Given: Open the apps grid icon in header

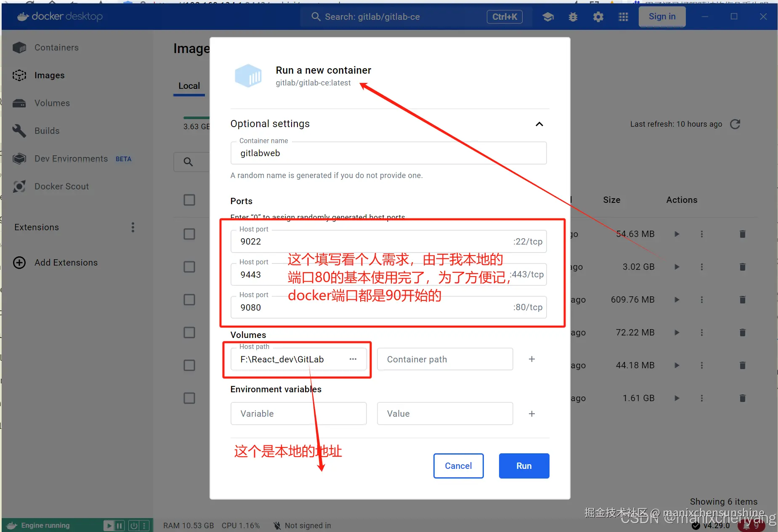Looking at the screenshot, I should point(624,17).
